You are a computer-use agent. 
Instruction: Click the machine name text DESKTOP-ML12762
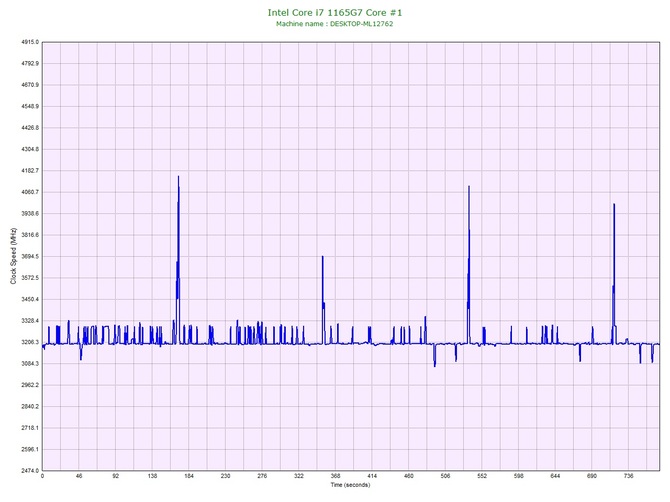361,24
